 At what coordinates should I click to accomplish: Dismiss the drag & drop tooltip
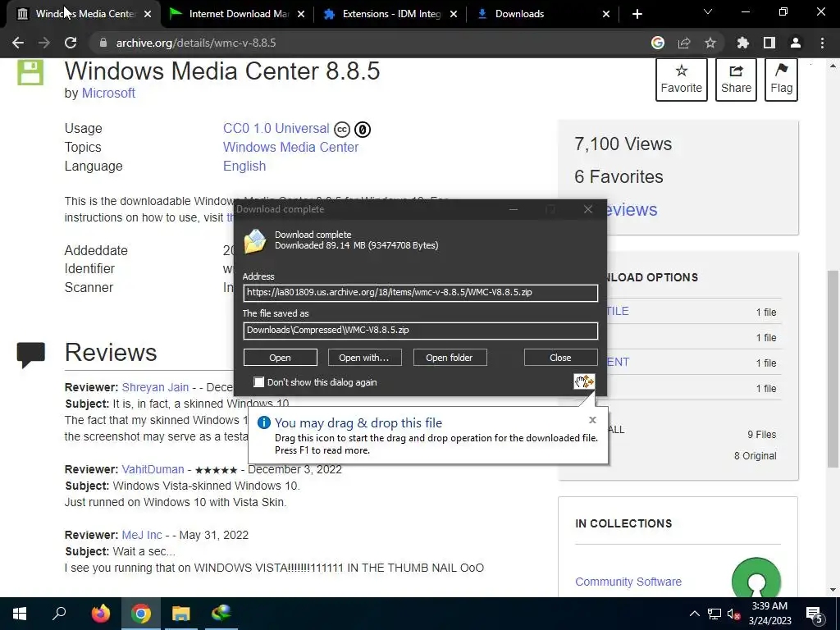pos(592,420)
